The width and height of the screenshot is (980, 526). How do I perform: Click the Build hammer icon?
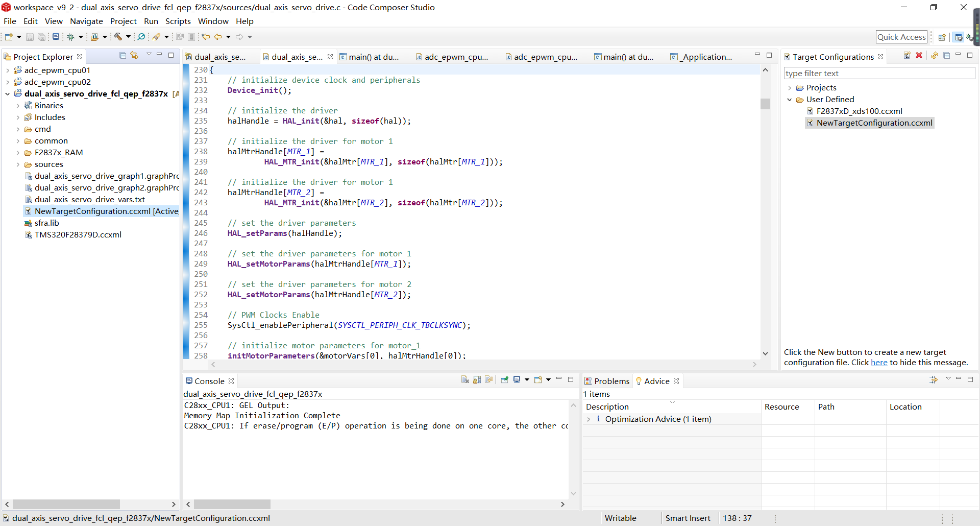pyautogui.click(x=118, y=37)
